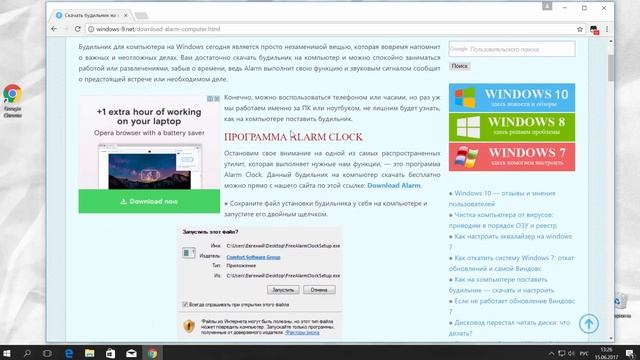
Task: Click the taskbar search magnifier icon
Action: tap(27, 353)
